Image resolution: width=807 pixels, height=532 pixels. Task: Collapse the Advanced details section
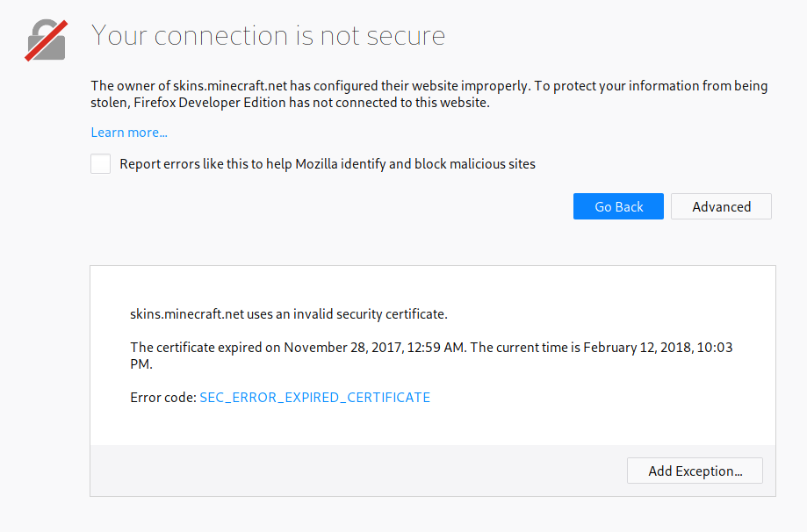[721, 207]
